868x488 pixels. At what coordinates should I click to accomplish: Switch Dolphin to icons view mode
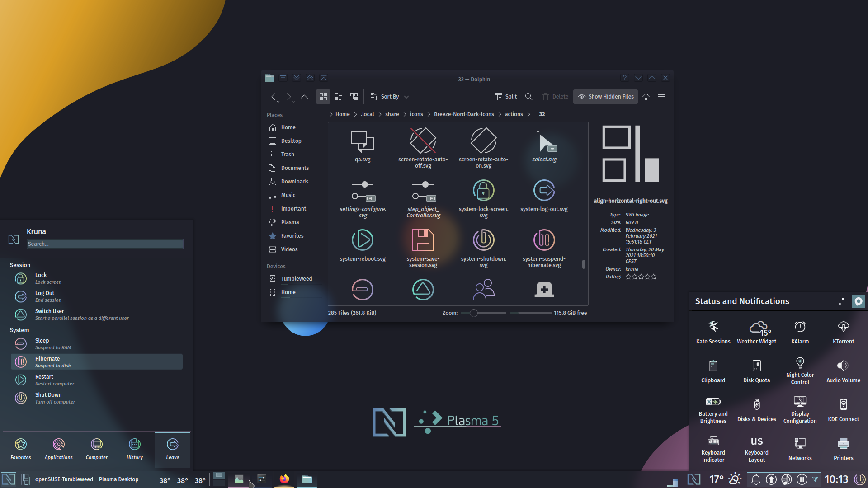tap(323, 97)
